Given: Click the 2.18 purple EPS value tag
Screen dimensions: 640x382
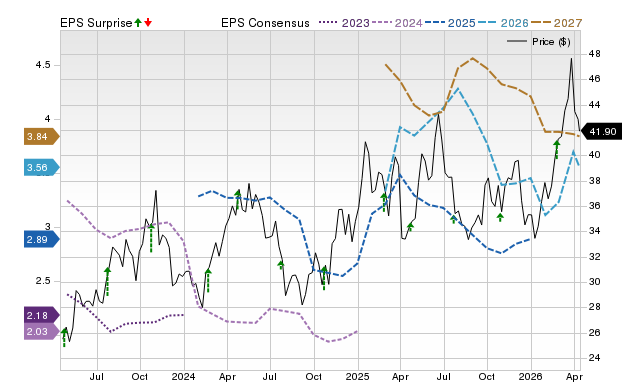Looking at the screenshot, I should [42, 315].
